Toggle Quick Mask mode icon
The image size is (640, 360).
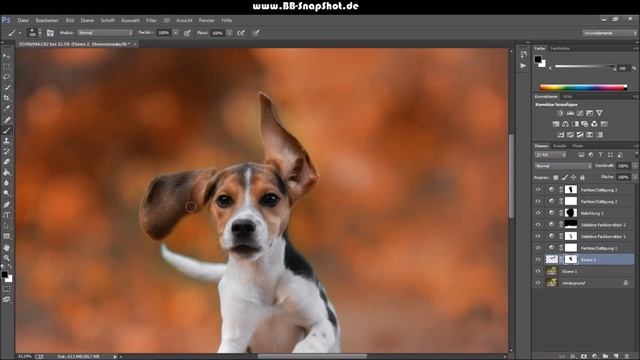pyautogui.click(x=7, y=289)
